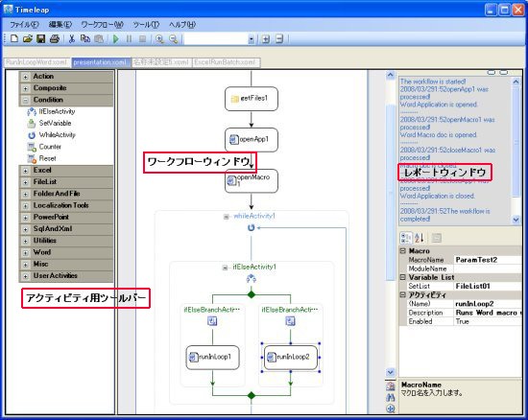Expand the Utilities toolbox category
Screen dimensions: 528x420
coord(25,242)
